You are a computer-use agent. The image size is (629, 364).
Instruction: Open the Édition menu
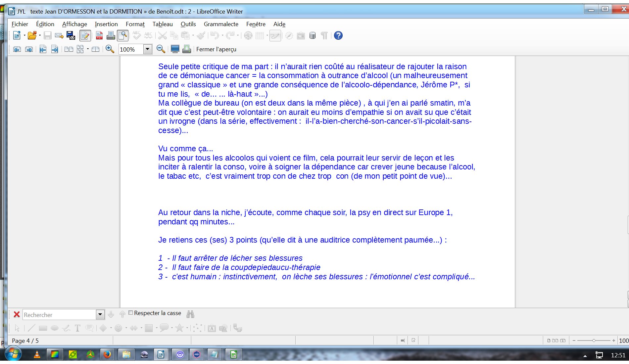click(45, 24)
